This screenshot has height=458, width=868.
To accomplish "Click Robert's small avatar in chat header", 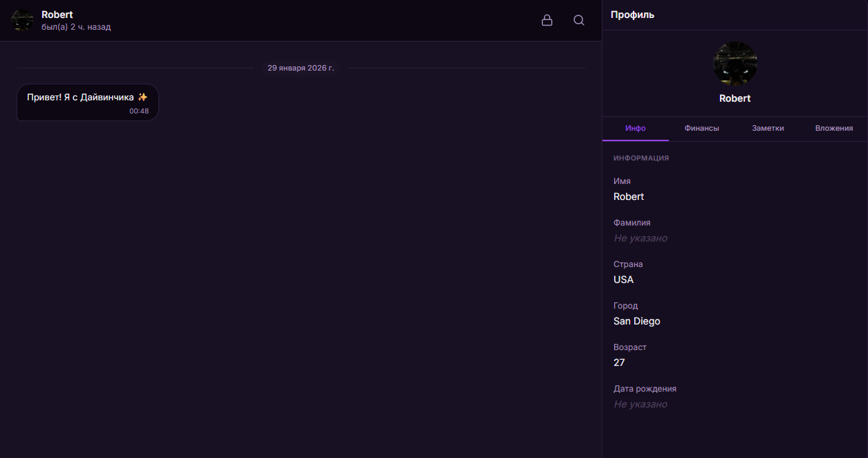I will (22, 21).
